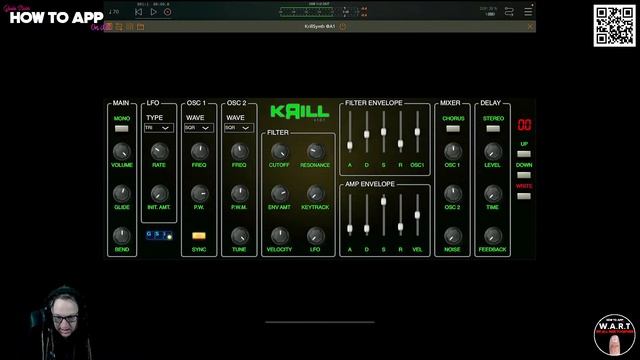Click the rewind to start transport icon
The height and width of the screenshot is (360, 640).
(x=138, y=12)
